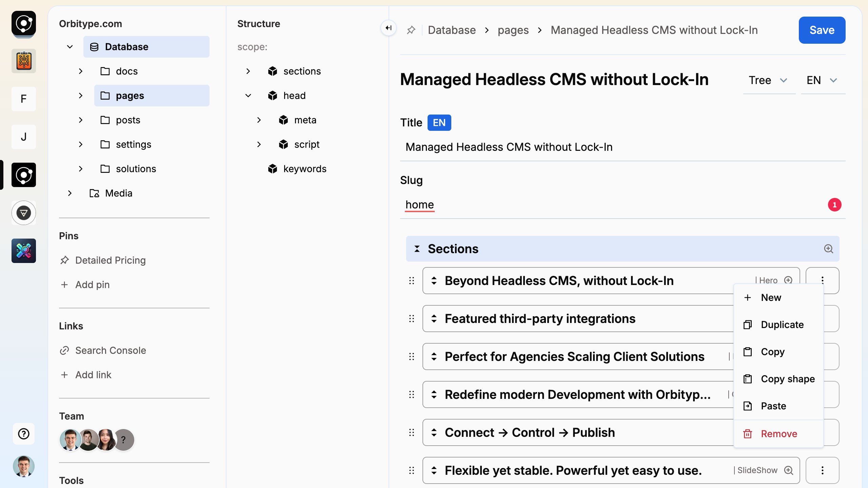Toggle expand on Featured third-party integrations
The image size is (868, 488).
pyautogui.click(x=434, y=319)
